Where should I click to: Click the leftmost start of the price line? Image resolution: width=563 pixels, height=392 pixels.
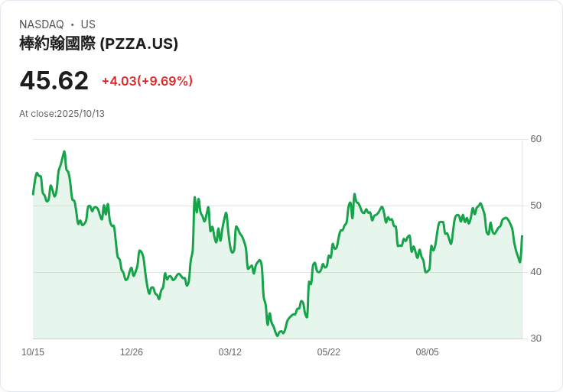coord(33,194)
